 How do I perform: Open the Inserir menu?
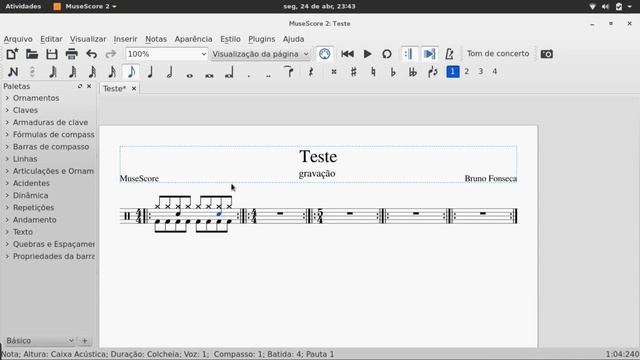125,39
